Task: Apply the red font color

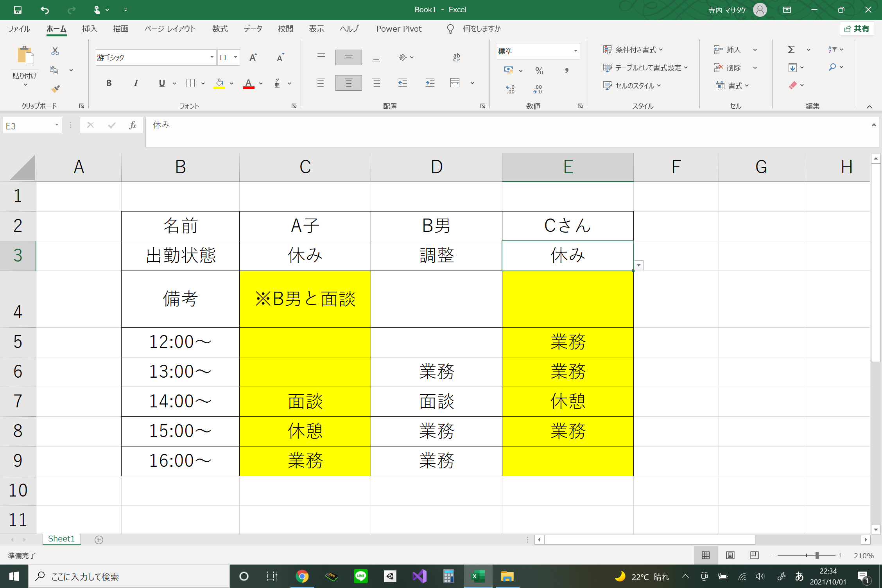Action: pos(248,82)
